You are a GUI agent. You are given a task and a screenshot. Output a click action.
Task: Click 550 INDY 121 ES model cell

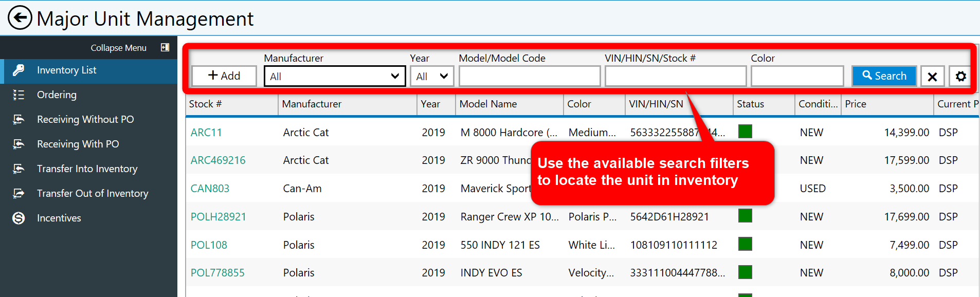coord(500,245)
